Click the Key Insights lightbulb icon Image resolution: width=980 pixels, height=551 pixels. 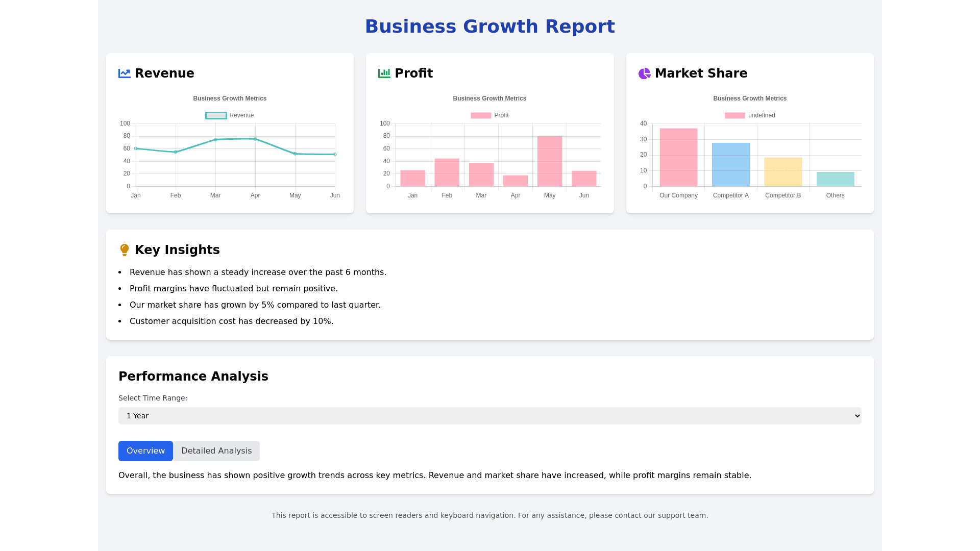click(124, 250)
